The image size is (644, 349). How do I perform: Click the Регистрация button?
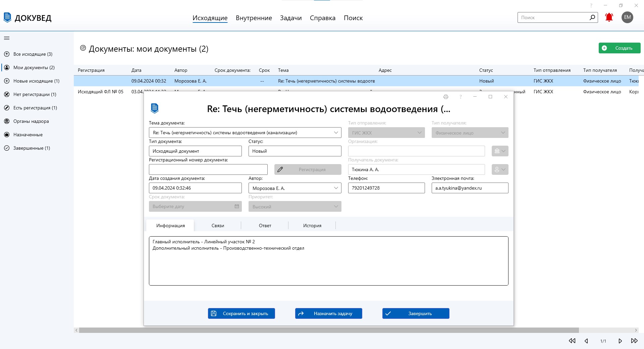pos(308,169)
